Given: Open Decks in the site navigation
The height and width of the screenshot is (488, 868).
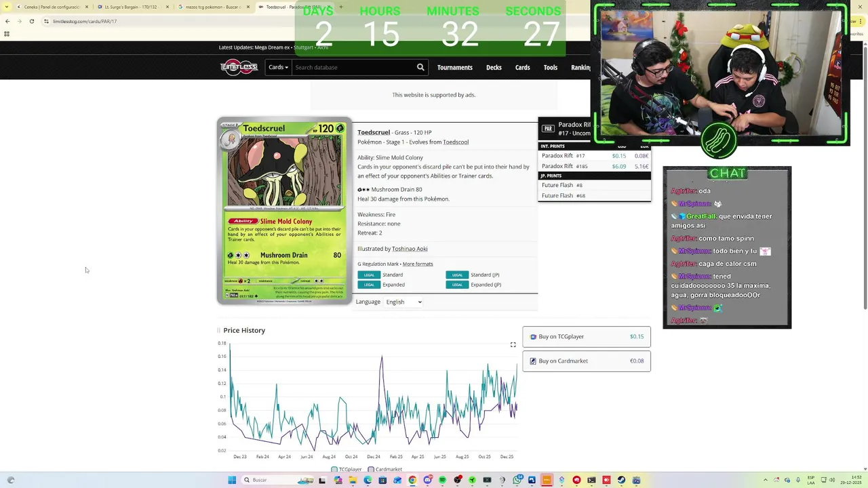Looking at the screenshot, I should tap(494, 67).
